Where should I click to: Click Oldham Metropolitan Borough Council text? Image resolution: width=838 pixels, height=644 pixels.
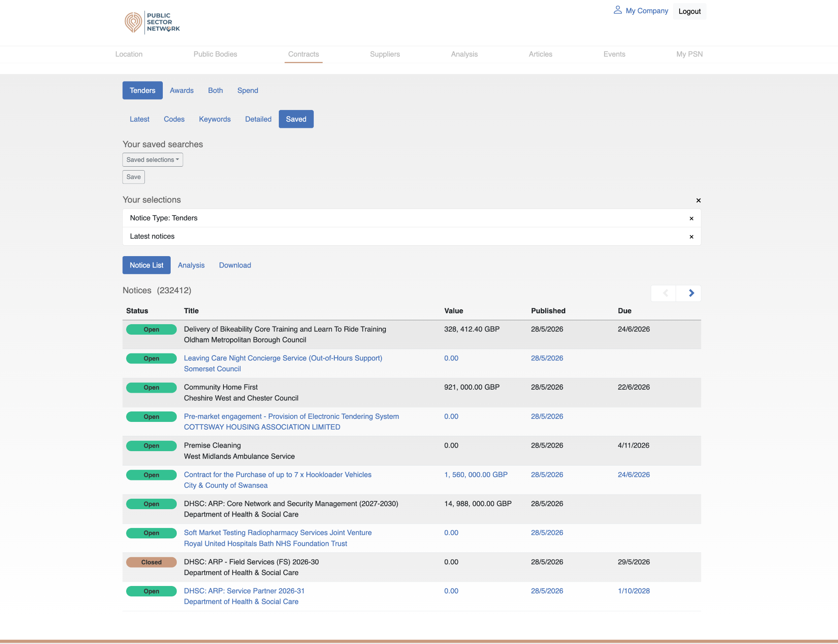pyautogui.click(x=245, y=340)
